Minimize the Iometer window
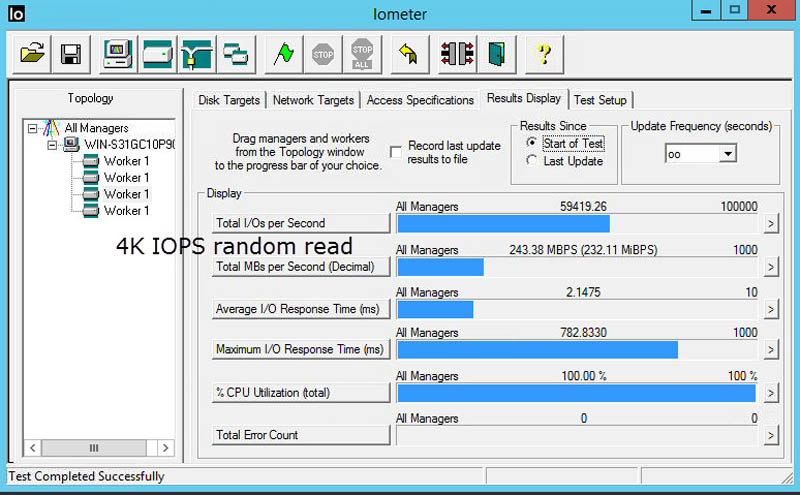 (706, 10)
